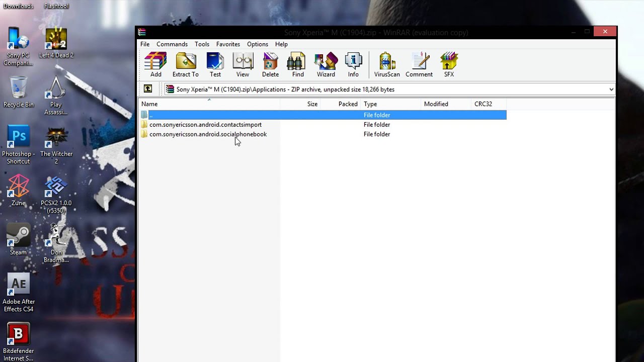The height and width of the screenshot is (362, 644).
Task: Click the WinRAR title bar icon
Action: pyautogui.click(x=142, y=32)
